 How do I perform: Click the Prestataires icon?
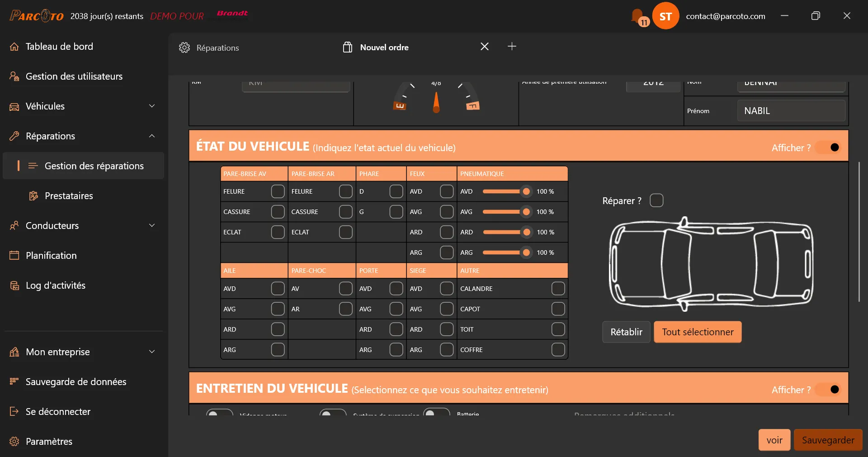tap(33, 196)
